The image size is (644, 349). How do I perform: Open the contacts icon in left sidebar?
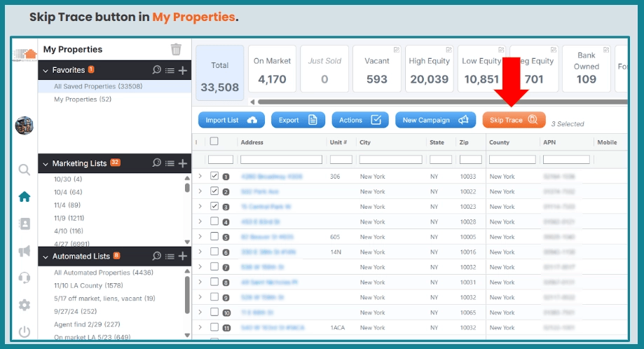[25, 224]
